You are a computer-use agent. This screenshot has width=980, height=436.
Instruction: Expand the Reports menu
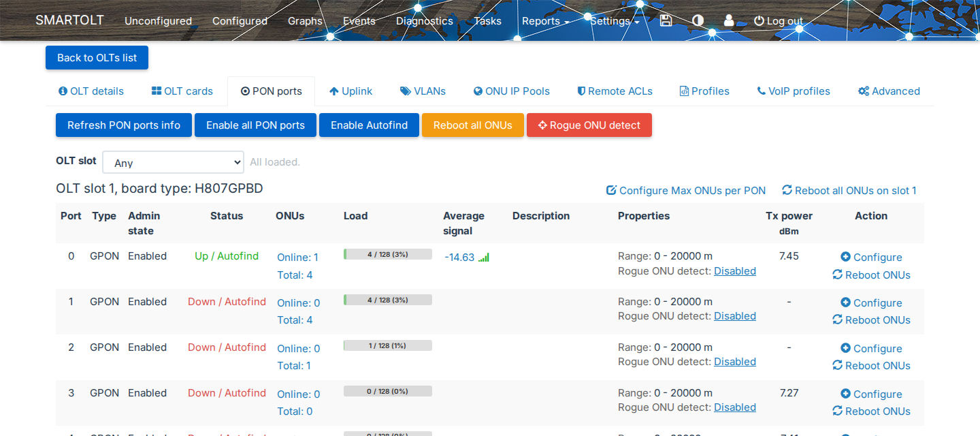click(x=546, y=21)
